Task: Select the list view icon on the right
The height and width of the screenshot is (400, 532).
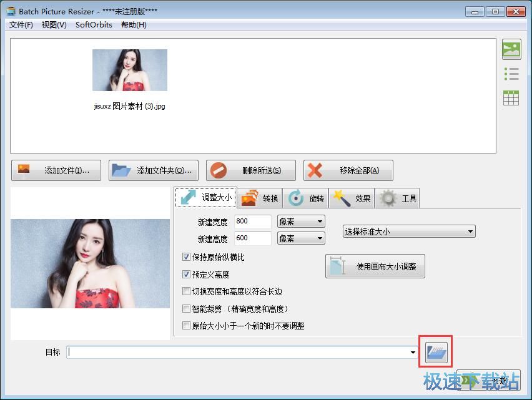Action: tap(511, 74)
